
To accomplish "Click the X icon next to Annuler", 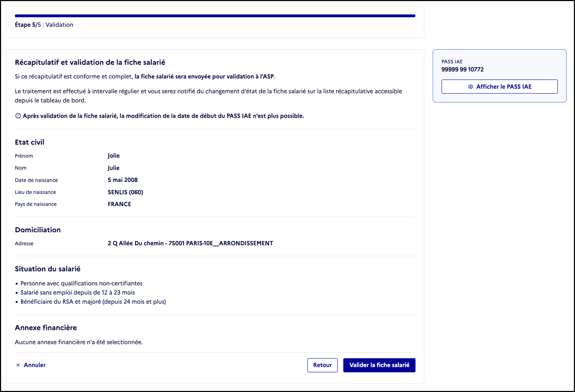I will click(18, 365).
